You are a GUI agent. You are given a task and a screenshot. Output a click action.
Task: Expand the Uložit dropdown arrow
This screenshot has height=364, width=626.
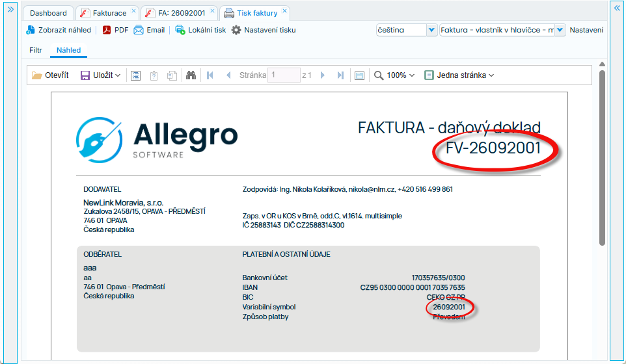[x=118, y=75]
